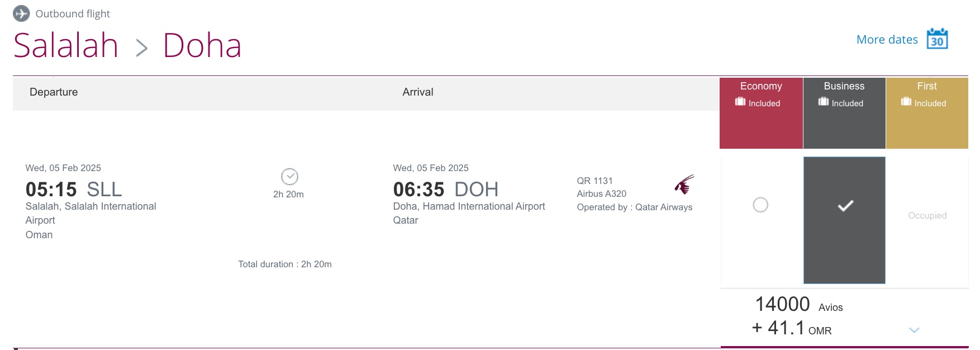Switch to the First column header
The image size is (980, 350).
click(x=927, y=86)
